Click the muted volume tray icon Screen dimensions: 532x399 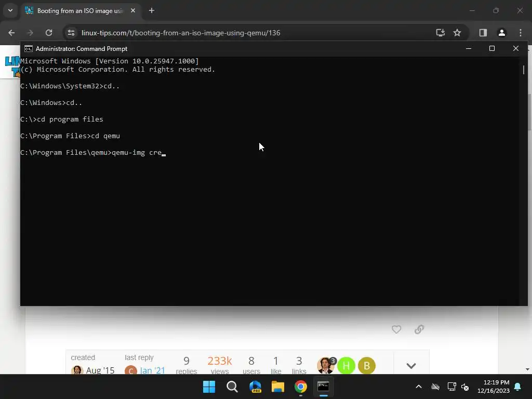(x=465, y=387)
